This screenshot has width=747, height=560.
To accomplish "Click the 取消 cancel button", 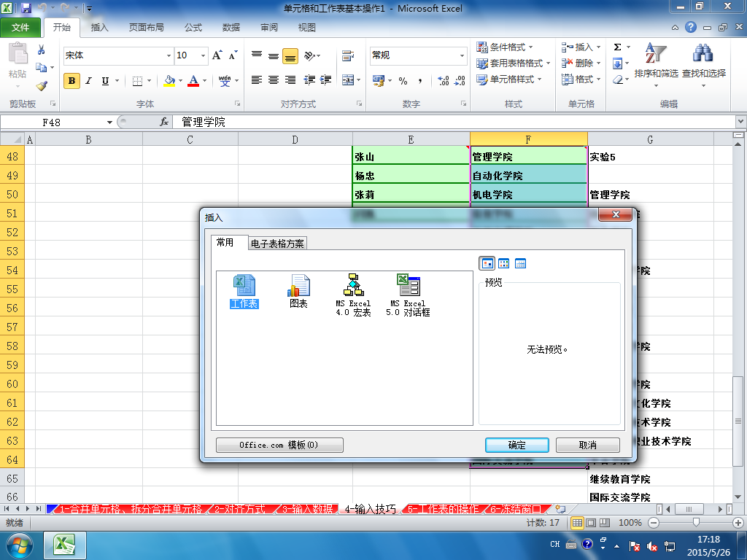I will pos(587,445).
